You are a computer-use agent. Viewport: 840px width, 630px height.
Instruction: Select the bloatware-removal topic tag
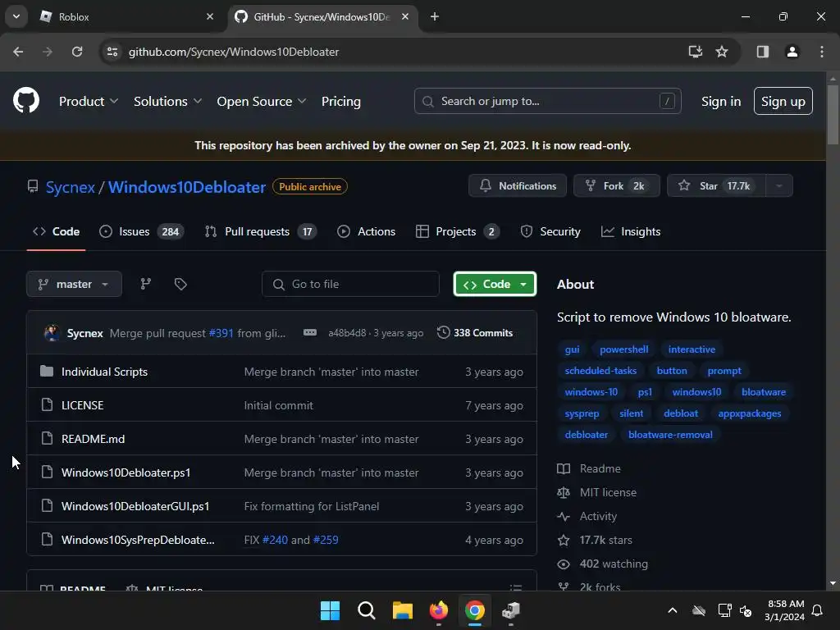(670, 435)
